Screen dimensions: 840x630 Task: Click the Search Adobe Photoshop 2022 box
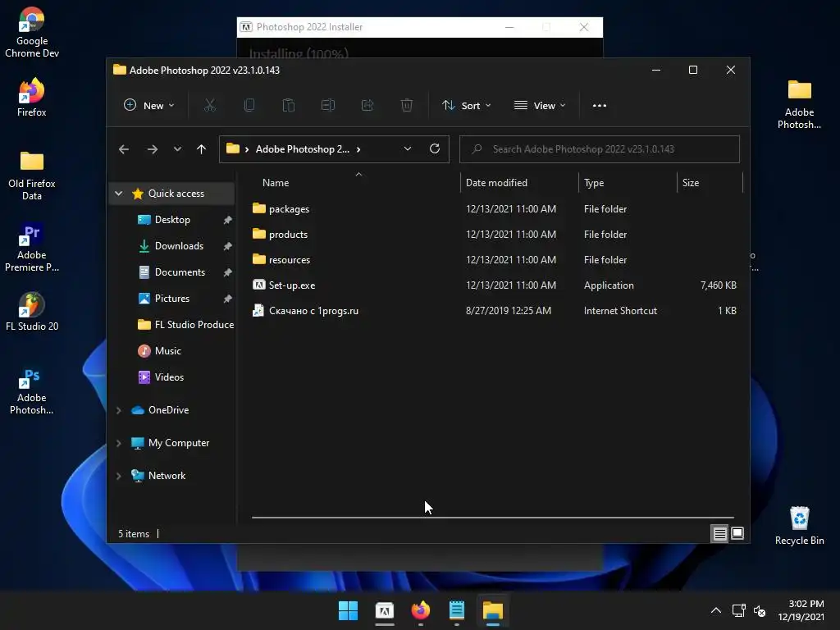600,149
